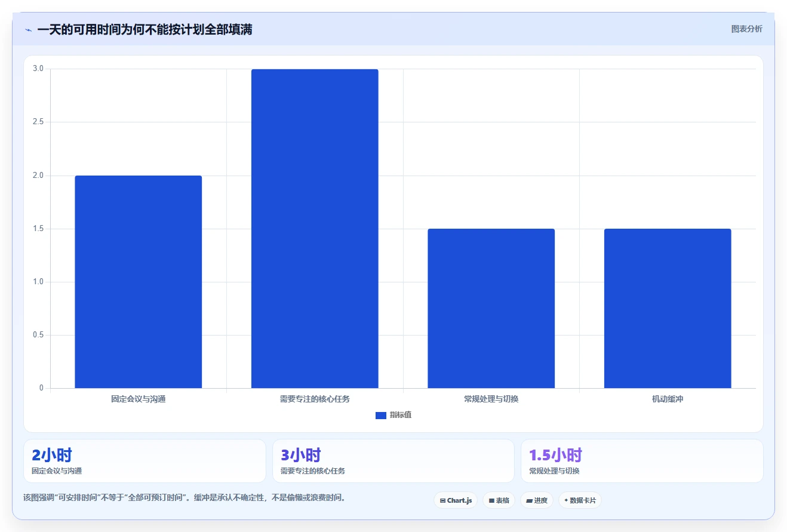
Task: Click the 图表分析 label in header
Action: pos(746,29)
